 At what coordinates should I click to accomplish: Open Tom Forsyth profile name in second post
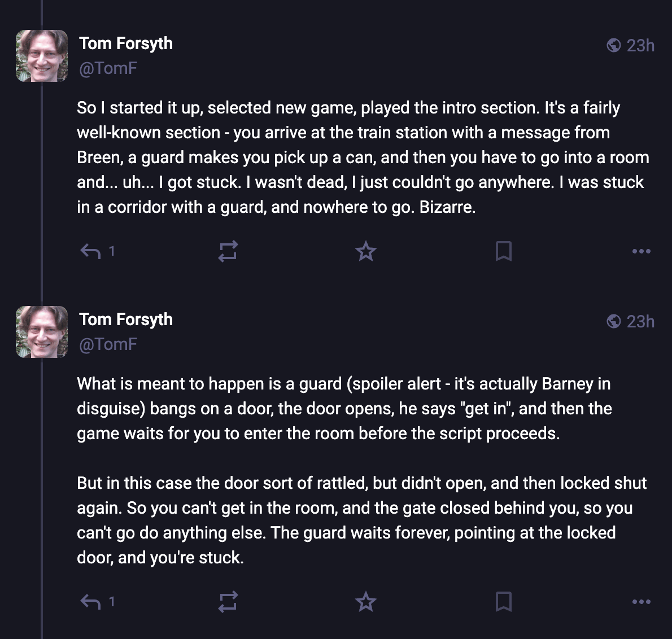(126, 319)
